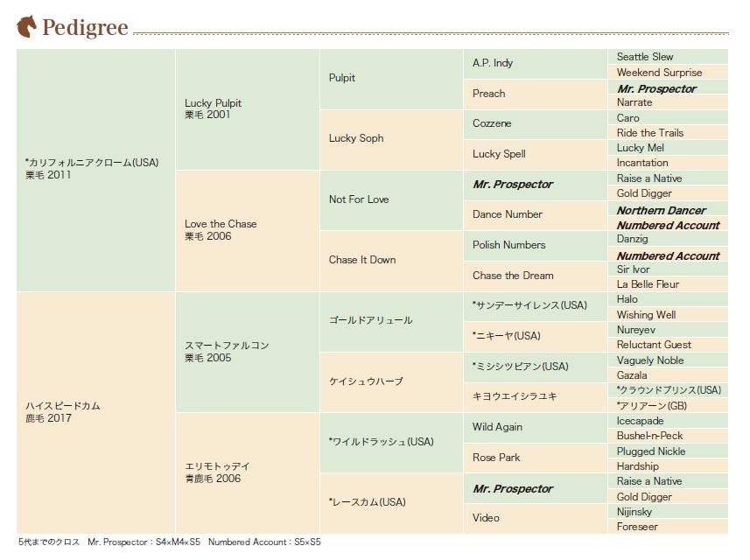Screen dimensions: 750x560
Task: Select the Love the Chase 2006 cell
Action: (248, 231)
